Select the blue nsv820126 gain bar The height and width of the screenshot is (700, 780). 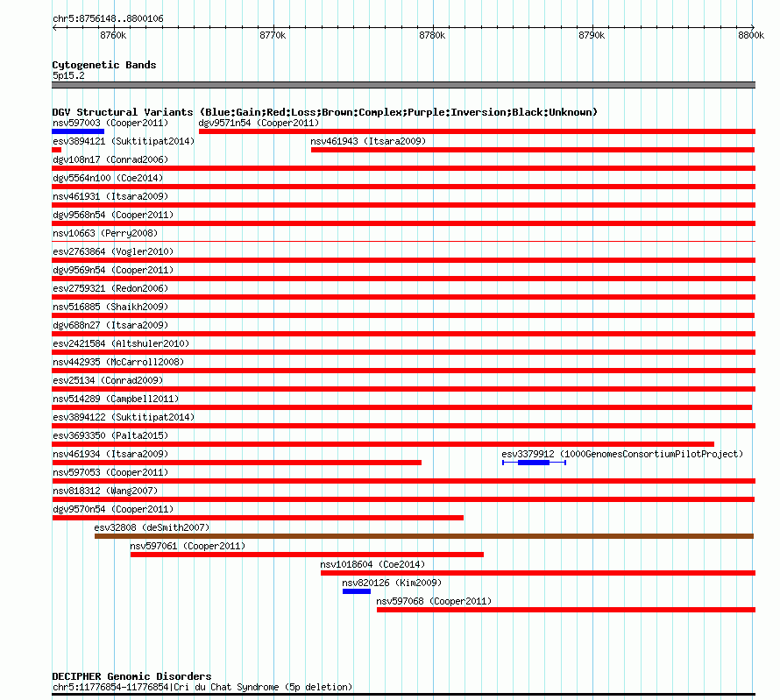coord(357,591)
